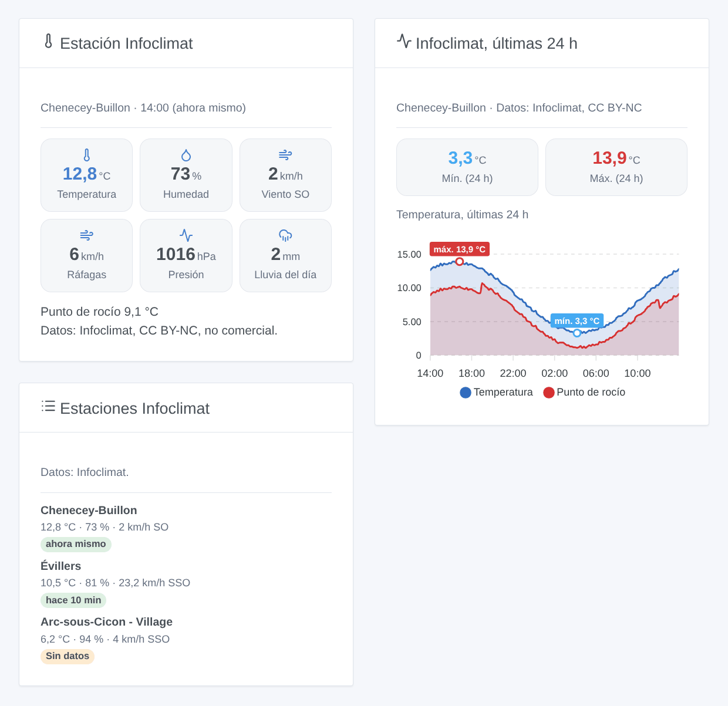Click '6,2 °C · 94 % · 4 km/h SSO' line
Image resolution: width=728 pixels, height=706 pixels.
point(105,639)
